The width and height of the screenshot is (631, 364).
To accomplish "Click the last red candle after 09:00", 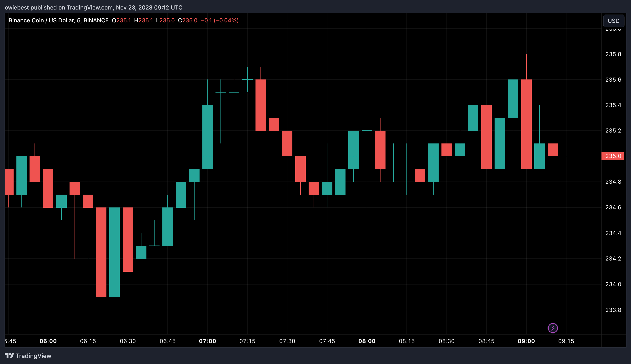I will pos(553,150).
